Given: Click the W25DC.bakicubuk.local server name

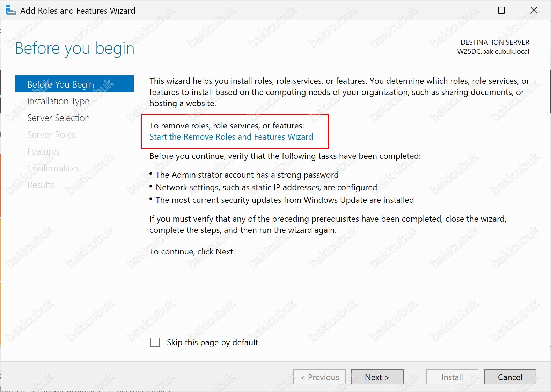Looking at the screenshot, I should pyautogui.click(x=493, y=51).
